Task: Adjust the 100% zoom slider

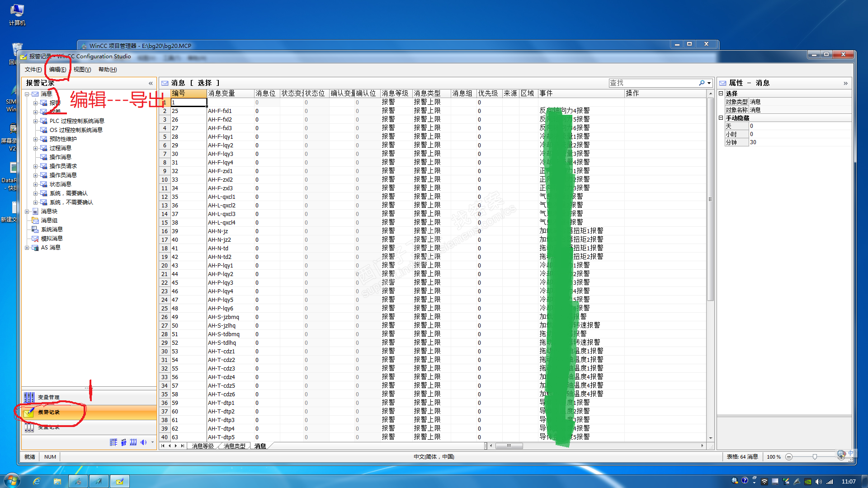Action: point(814,457)
